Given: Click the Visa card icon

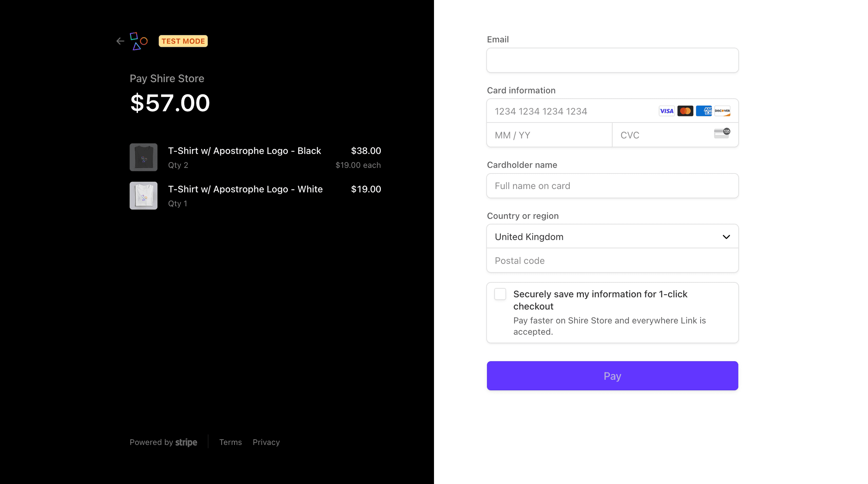Looking at the screenshot, I should 666,111.
